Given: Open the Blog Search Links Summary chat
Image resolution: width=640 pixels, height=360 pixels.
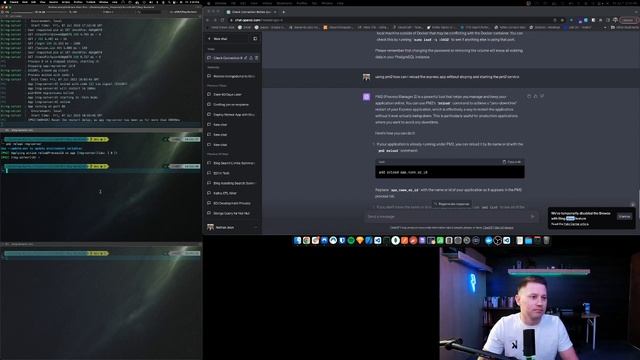Looking at the screenshot, I should [233, 163].
